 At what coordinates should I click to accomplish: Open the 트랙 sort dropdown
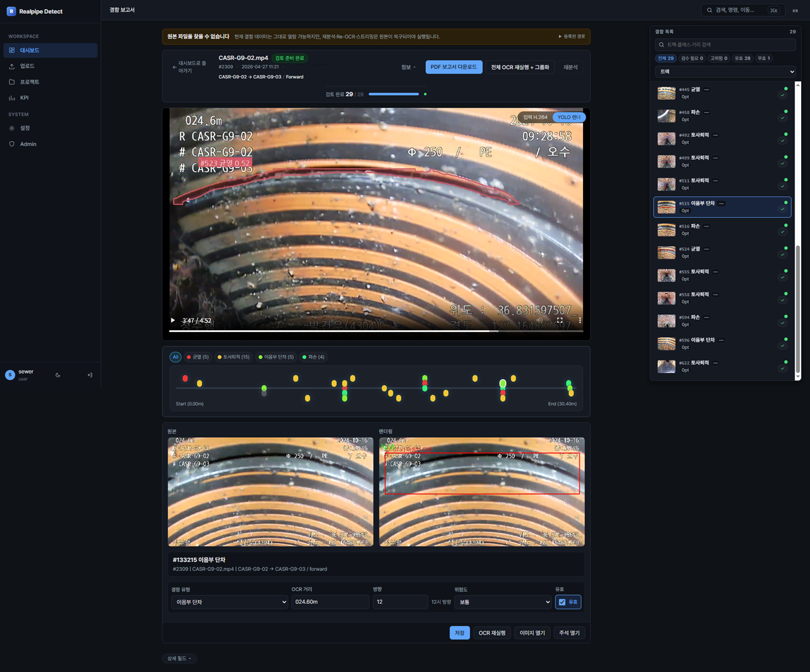(725, 72)
